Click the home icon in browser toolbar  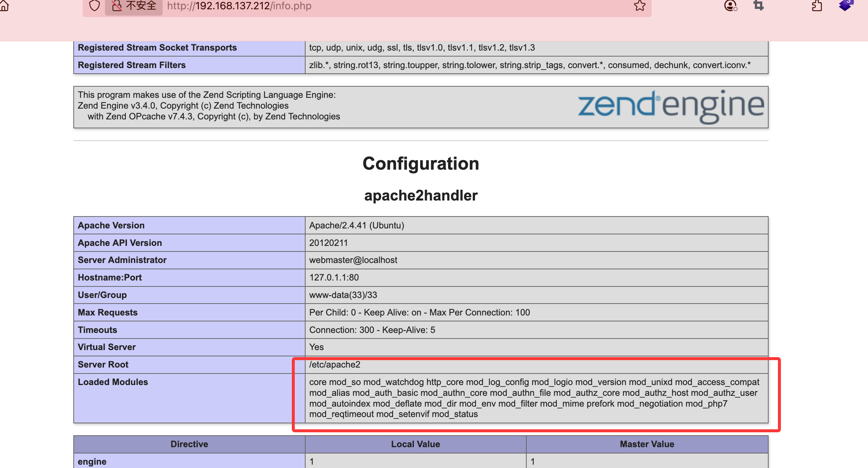[x=4, y=6]
